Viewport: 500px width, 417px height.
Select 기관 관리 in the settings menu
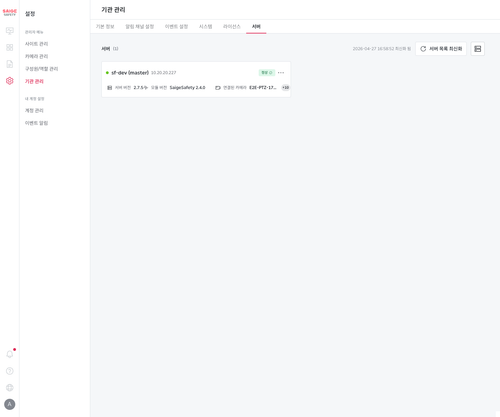34,81
